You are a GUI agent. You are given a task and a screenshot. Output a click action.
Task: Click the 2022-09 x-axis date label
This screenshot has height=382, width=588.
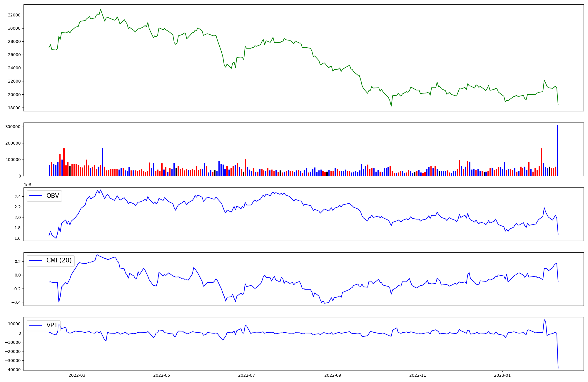tap(333, 375)
